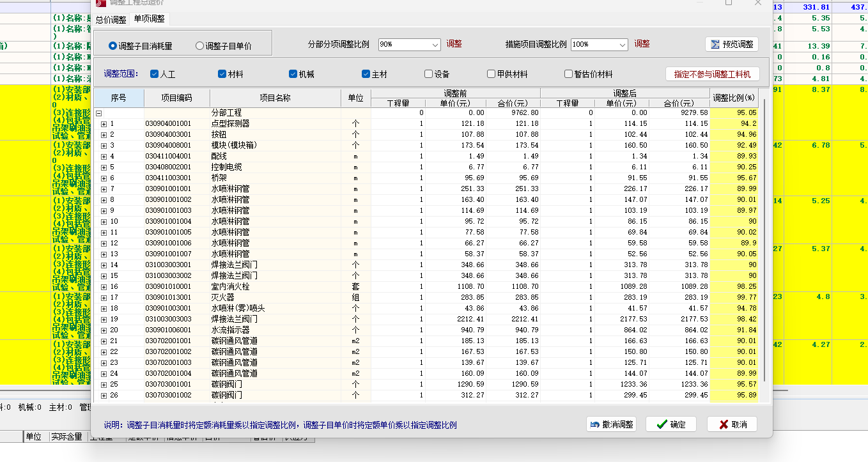Select code cell 030408002001

pos(176,167)
